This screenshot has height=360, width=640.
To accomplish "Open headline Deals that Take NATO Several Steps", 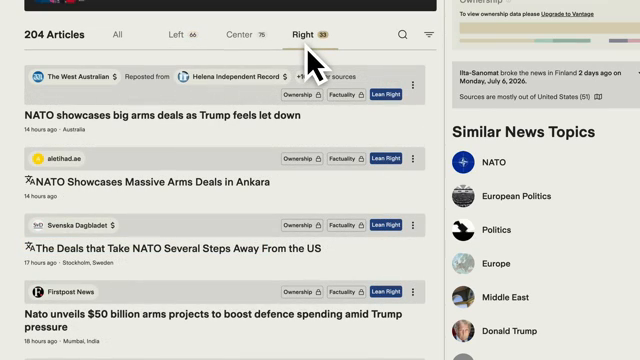I will [x=178, y=249].
